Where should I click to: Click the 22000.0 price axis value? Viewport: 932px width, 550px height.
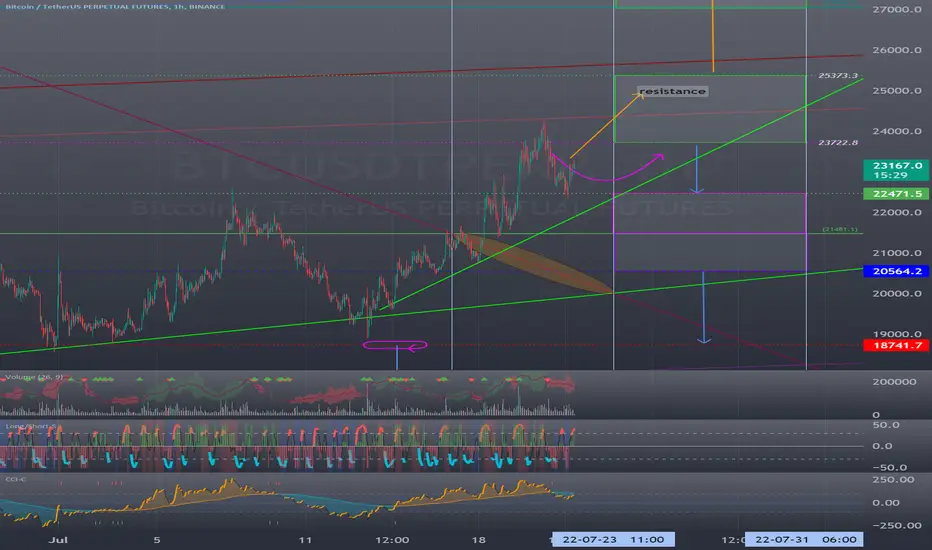coord(897,212)
